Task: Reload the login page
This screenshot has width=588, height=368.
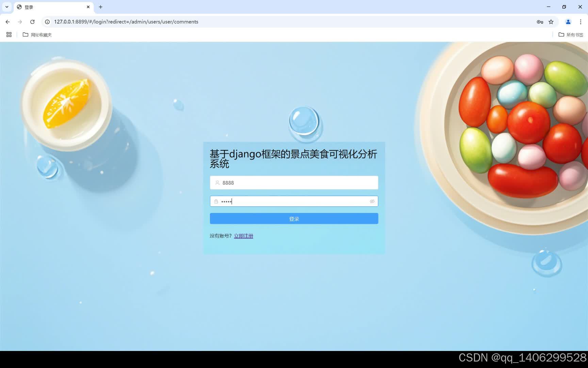Action: click(x=32, y=21)
